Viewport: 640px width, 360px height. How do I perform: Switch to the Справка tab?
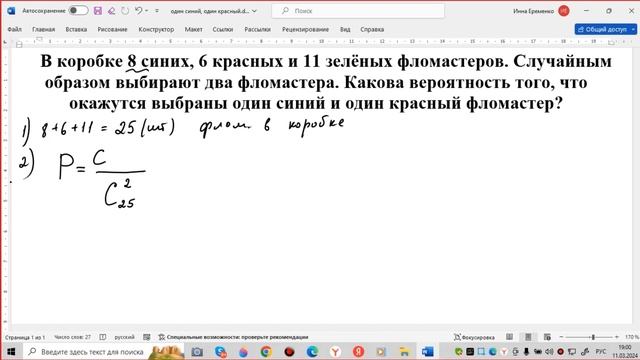372,29
